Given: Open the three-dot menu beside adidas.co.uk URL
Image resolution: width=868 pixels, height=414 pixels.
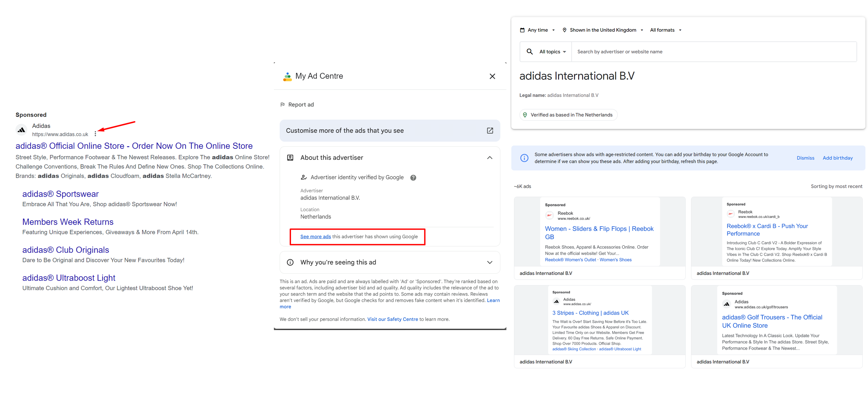Looking at the screenshot, I should [x=95, y=134].
